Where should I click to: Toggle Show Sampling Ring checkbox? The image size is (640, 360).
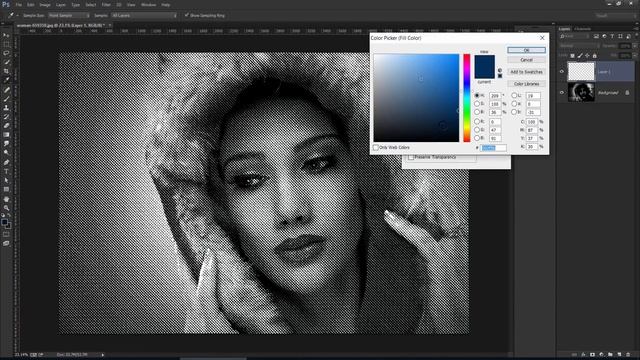pos(187,15)
